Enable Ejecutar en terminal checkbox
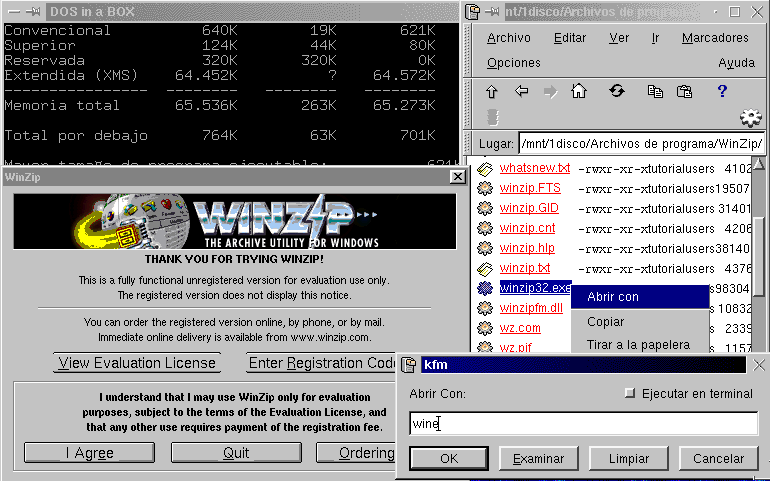Image resolution: width=770 pixels, height=481 pixels. tap(630, 393)
